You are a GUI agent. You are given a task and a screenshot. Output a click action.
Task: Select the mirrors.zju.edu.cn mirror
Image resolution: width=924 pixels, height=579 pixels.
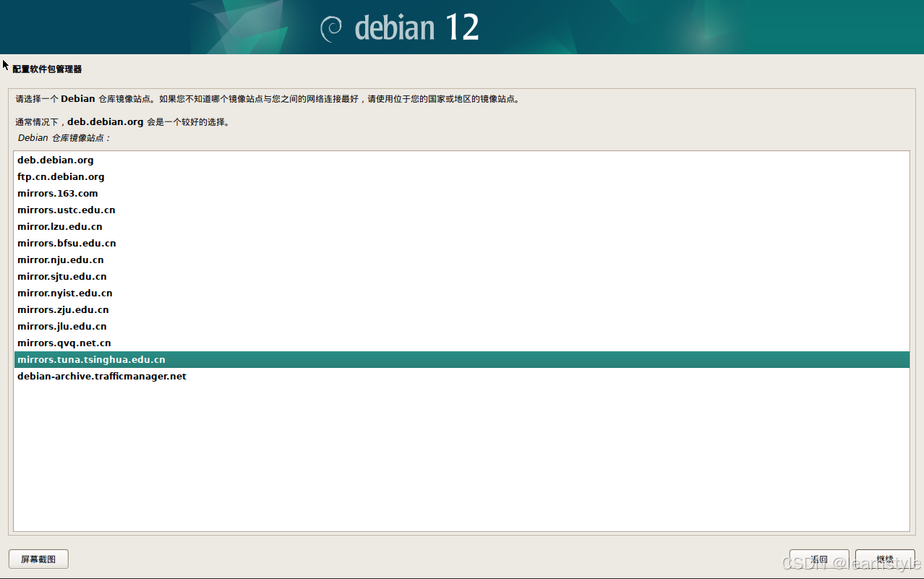click(x=462, y=309)
